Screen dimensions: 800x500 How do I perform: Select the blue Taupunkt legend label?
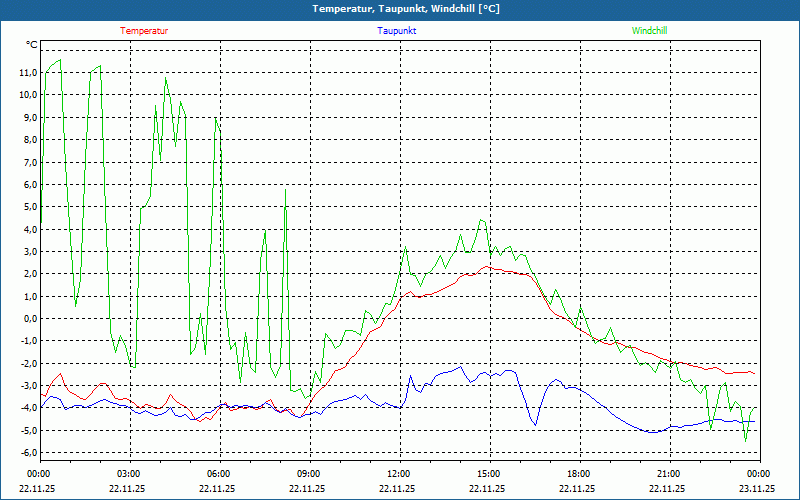[397, 31]
